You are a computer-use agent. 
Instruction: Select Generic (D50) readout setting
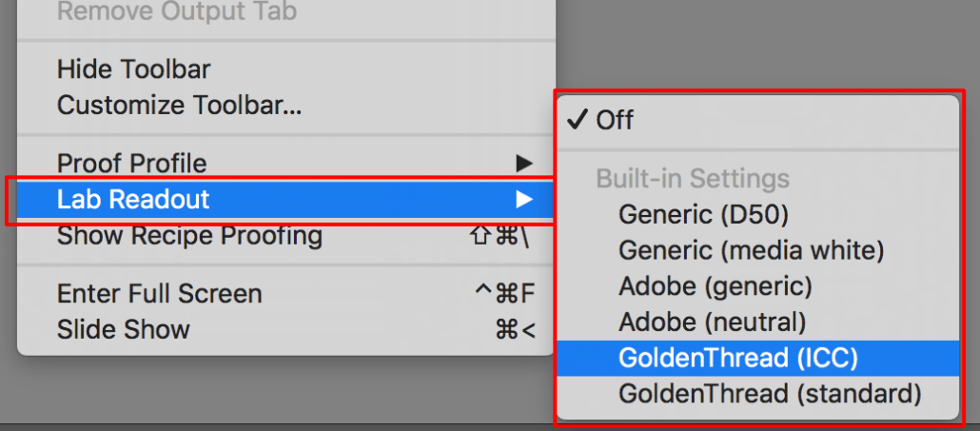[x=703, y=214]
